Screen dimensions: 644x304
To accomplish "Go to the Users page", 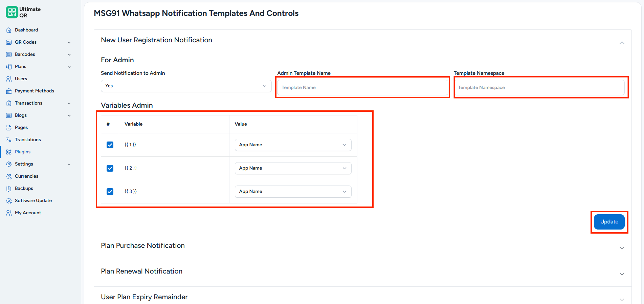I will 21,79.
